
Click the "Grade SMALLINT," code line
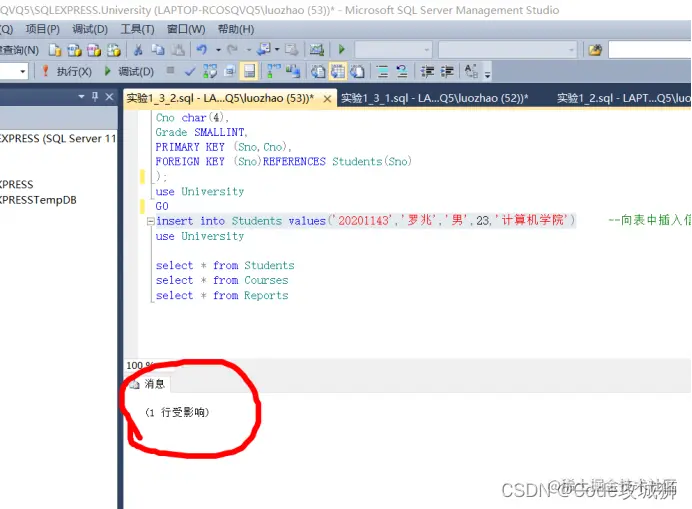202,132
